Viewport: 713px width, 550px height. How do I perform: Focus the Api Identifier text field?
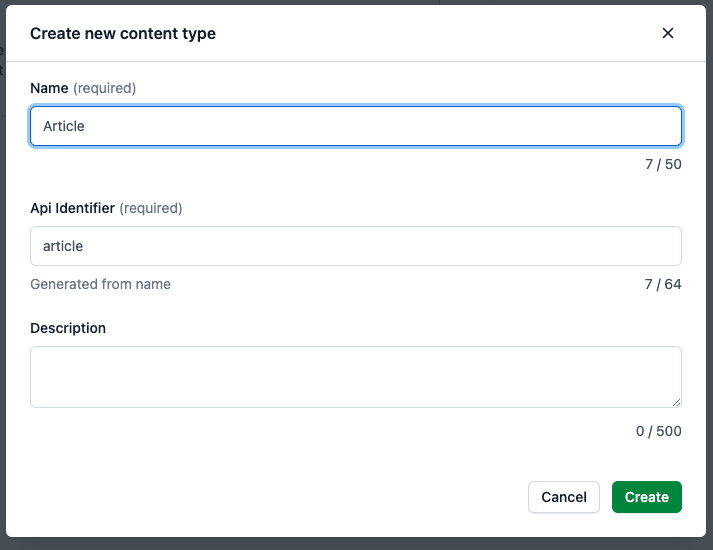pyautogui.click(x=356, y=246)
